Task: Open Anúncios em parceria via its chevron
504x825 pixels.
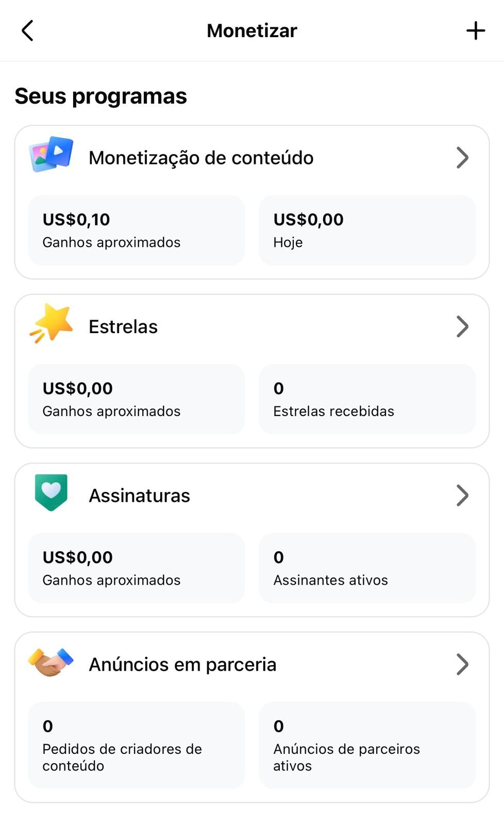Action: coord(462,665)
